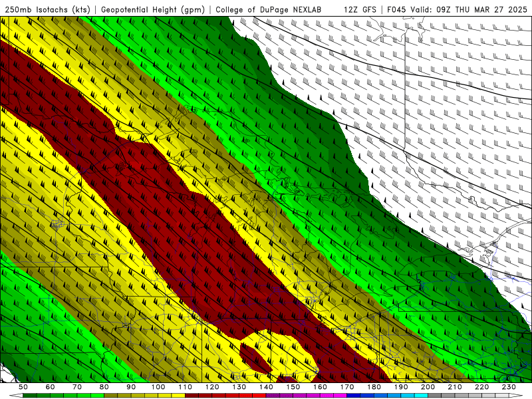Click the 210 label on the color scale
Image resolution: width=532 pixels, height=399 pixels.
[x=455, y=387]
